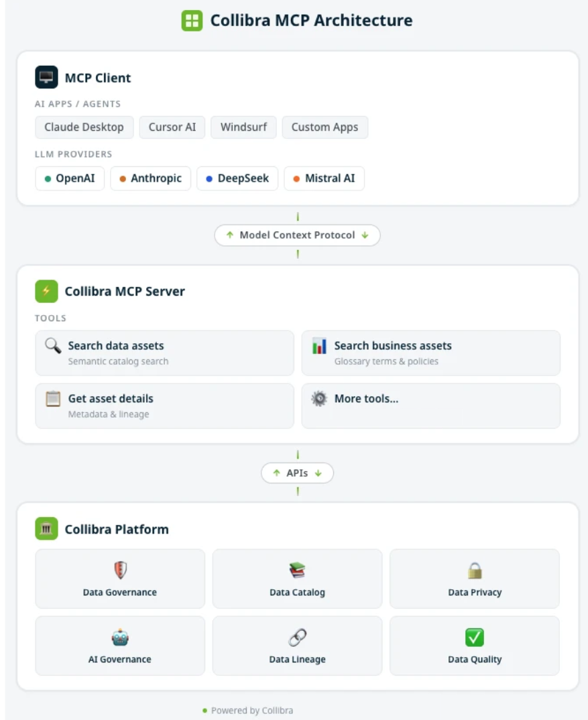This screenshot has height=720, width=588.
Task: Click the gear icon beside More tools
Action: pyautogui.click(x=319, y=399)
